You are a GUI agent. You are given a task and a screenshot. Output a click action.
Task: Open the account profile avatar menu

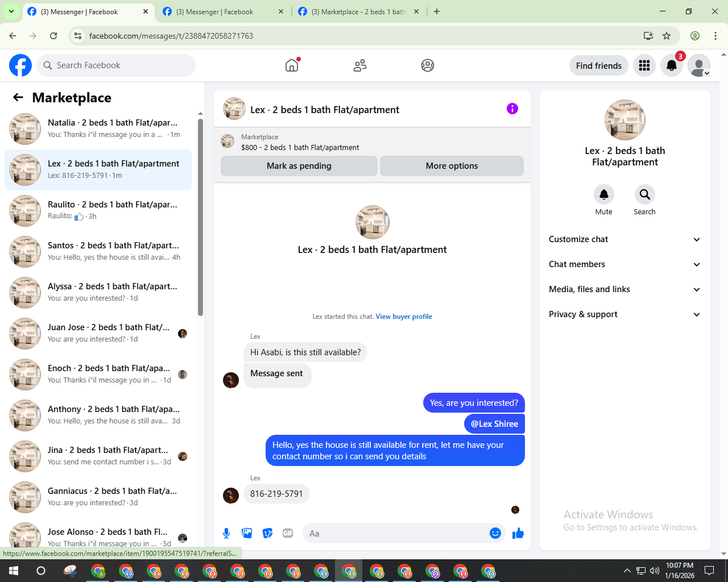pos(699,65)
